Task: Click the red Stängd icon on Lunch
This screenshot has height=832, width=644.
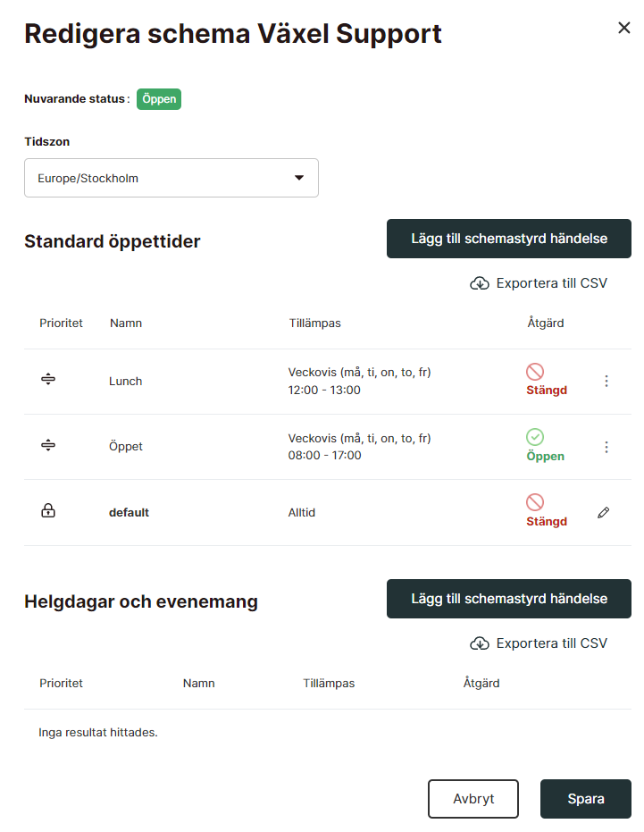Action: 535,372
